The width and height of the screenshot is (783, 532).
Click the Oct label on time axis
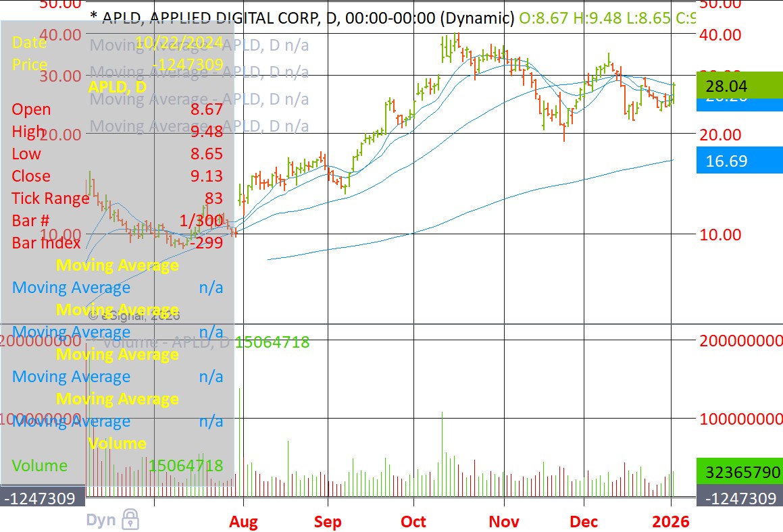pyautogui.click(x=413, y=522)
